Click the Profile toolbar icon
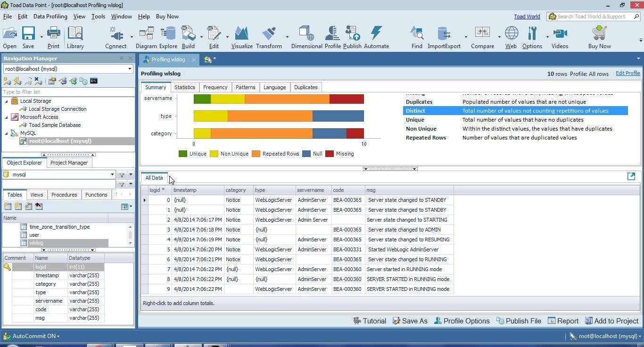This screenshot has width=644, height=347. coord(332,38)
